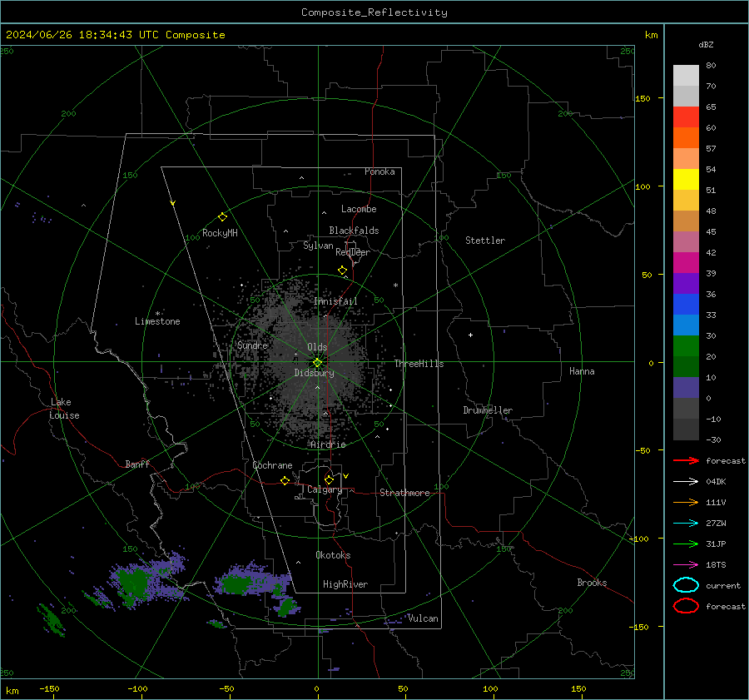Pick the blue 36-33 dBZ swatch

pos(686,305)
